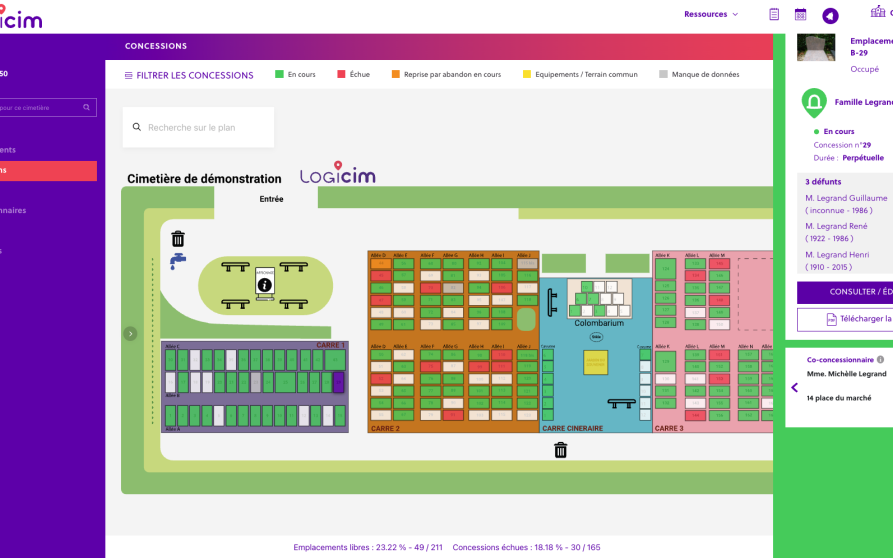Click the Entrée label on the plan

pos(271,199)
